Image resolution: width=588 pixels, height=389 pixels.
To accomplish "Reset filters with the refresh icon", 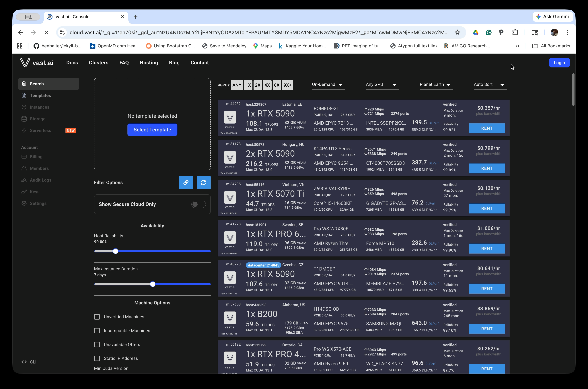I will tap(203, 183).
